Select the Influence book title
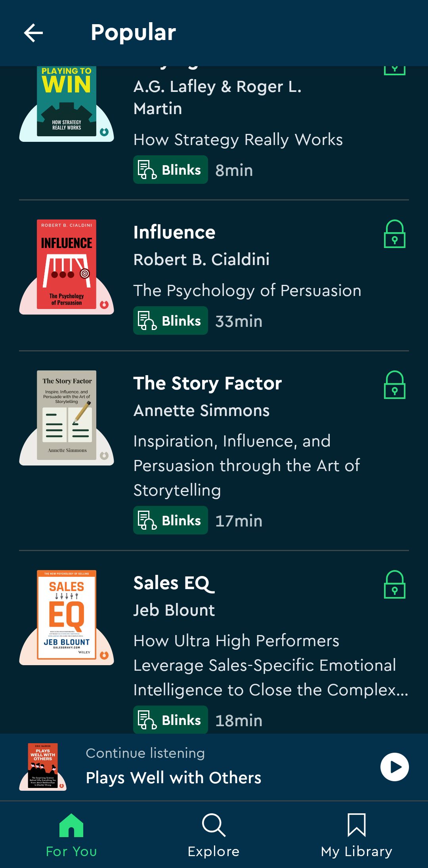Screen dimensions: 428x868 [174, 233]
